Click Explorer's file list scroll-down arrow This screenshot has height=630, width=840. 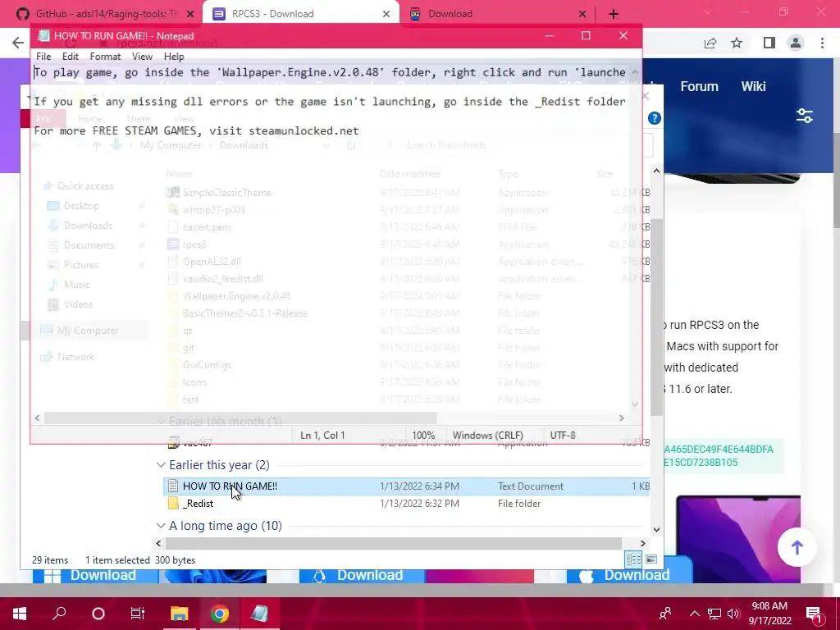(657, 530)
